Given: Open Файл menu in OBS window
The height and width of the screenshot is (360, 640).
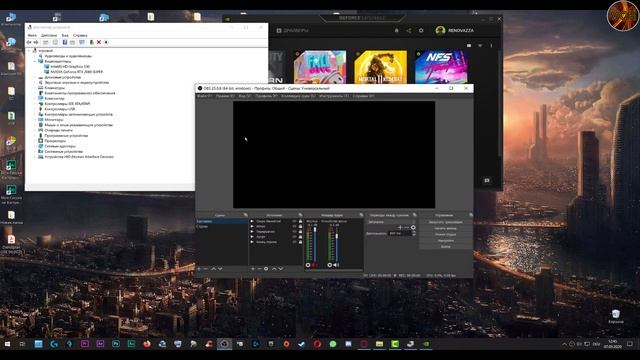Looking at the screenshot, I should (x=204, y=96).
